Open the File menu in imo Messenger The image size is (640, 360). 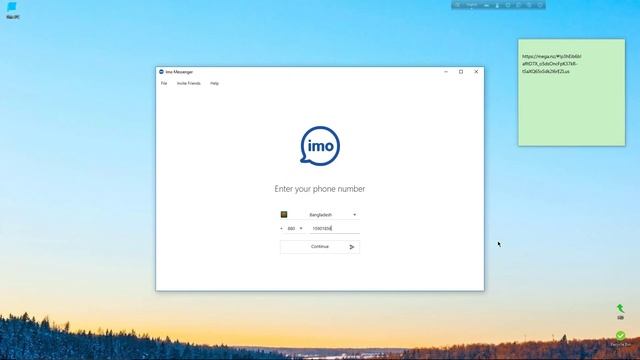164,83
